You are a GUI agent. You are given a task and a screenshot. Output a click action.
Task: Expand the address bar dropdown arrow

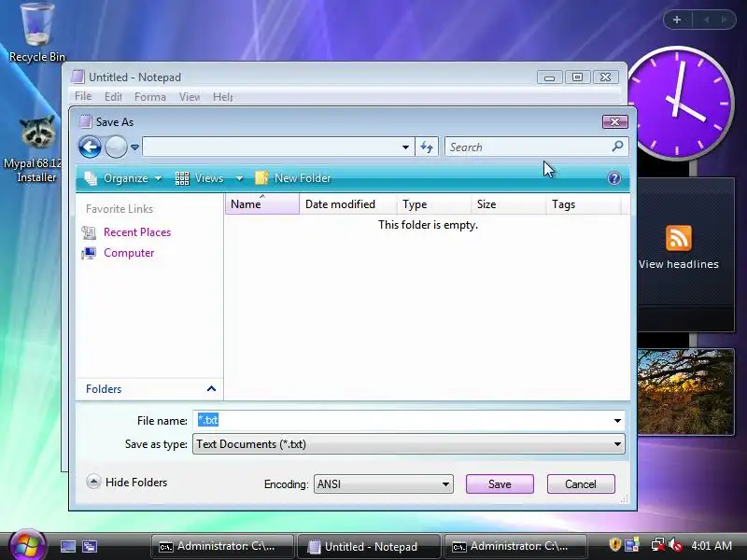405,147
